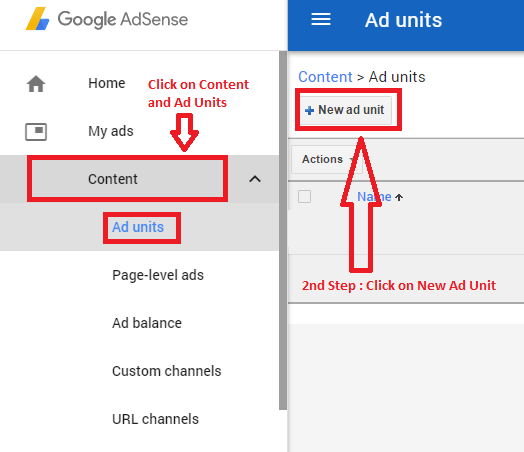This screenshot has width=524, height=452.
Task: Click the Google AdSense logo
Action: click(107, 19)
